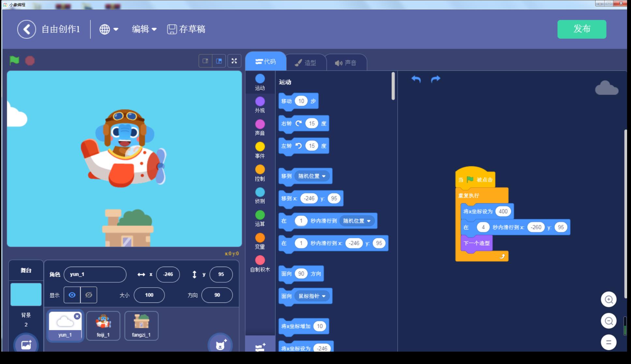Edit the sprite size field 100
Image resolution: width=631 pixels, height=364 pixels.
(149, 295)
